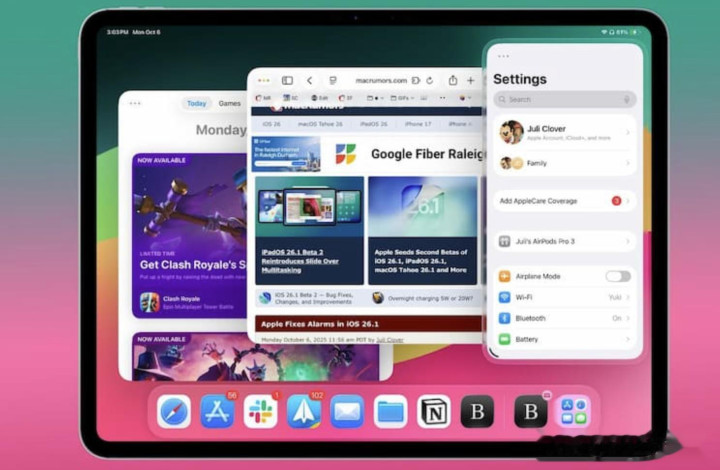Select the Today tab in App Store
The height and width of the screenshot is (470, 720).
[197, 104]
